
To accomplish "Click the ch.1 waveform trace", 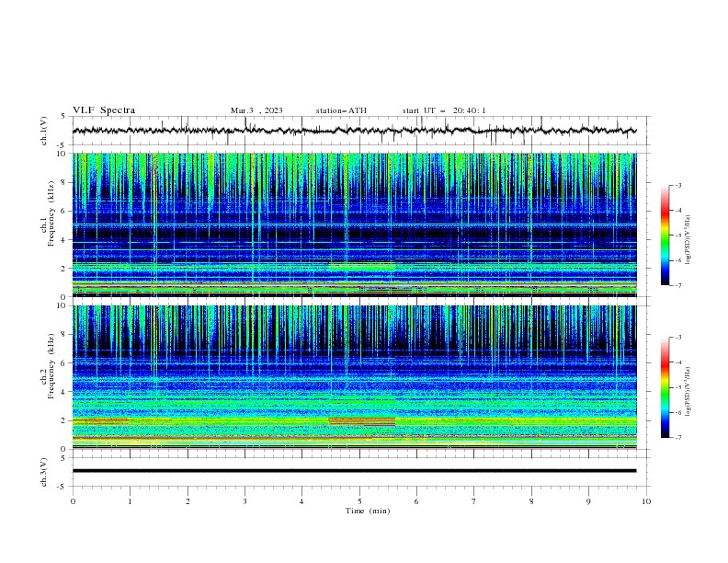I will (354, 131).
